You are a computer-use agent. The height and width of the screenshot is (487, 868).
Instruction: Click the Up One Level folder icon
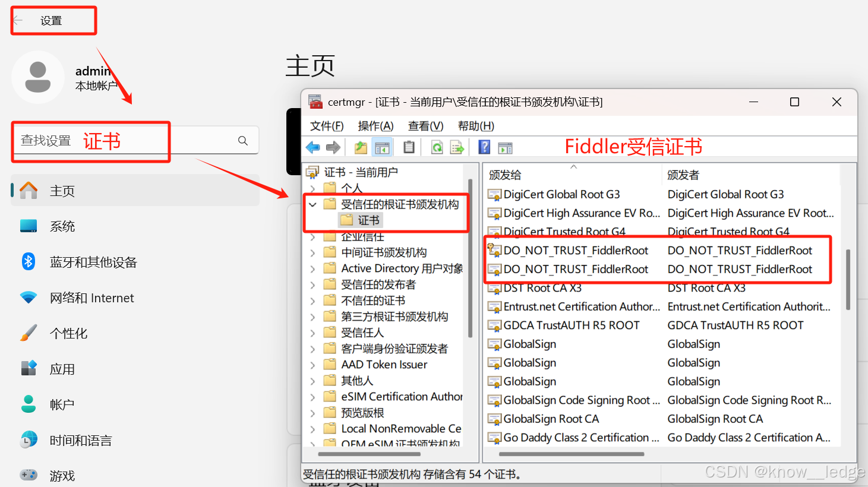coord(361,147)
